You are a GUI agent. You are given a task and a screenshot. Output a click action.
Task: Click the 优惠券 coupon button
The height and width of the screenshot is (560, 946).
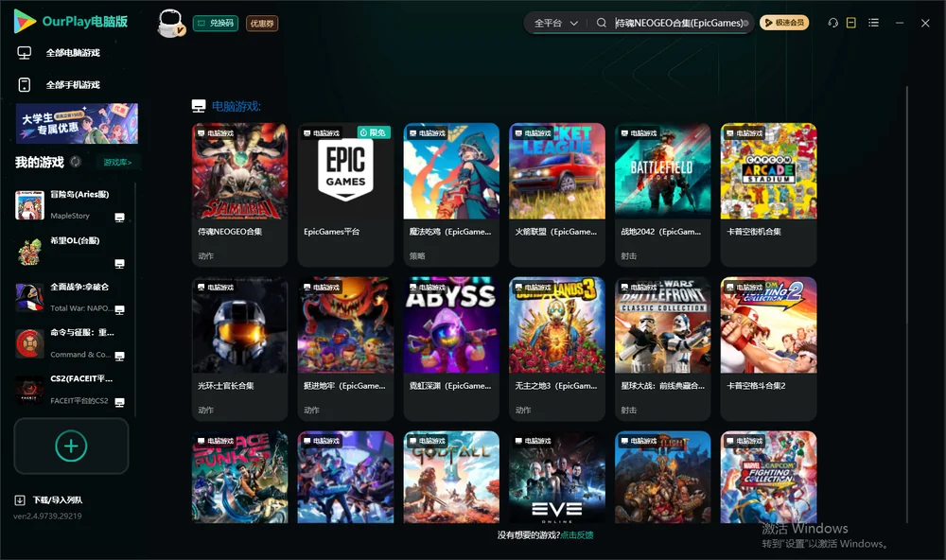point(262,23)
